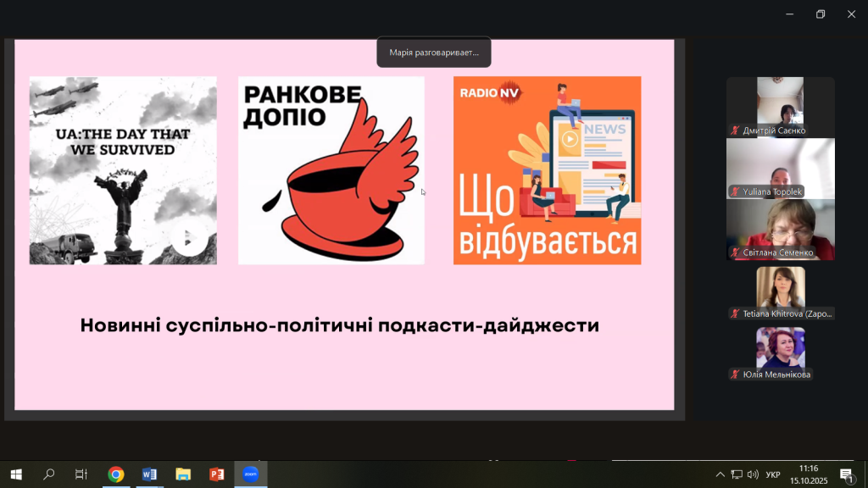This screenshot has width=868, height=488.
Task: Click the muted mic icon of Юлія Мельнікова
Action: click(x=735, y=374)
